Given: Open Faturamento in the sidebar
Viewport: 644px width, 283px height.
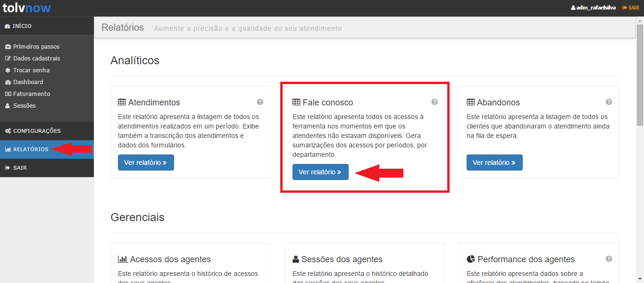Looking at the screenshot, I should point(31,94).
